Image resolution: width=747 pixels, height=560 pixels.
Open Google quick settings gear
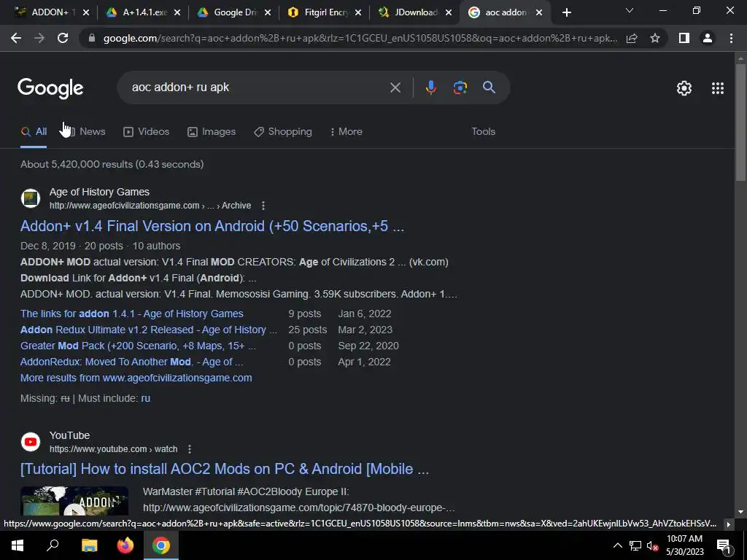(684, 88)
